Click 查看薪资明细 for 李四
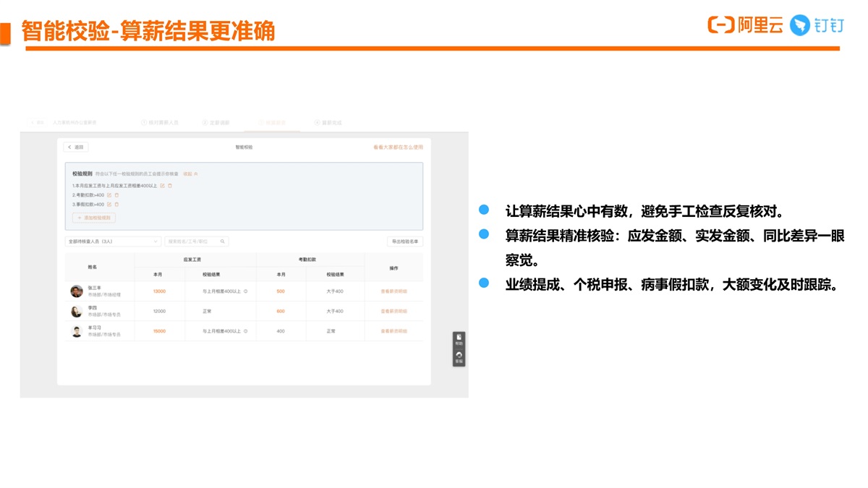Image resolution: width=868 pixels, height=488 pixels. [x=393, y=312]
